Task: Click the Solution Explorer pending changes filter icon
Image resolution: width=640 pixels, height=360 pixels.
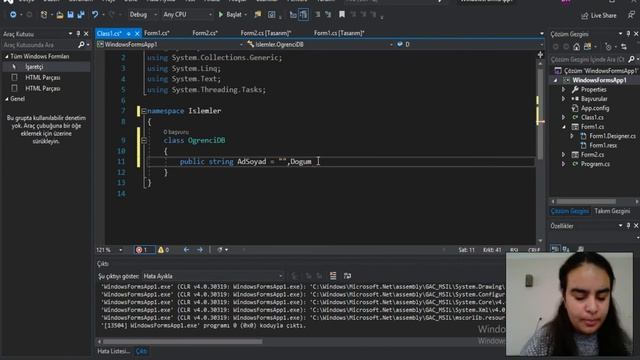Action: pos(608,47)
